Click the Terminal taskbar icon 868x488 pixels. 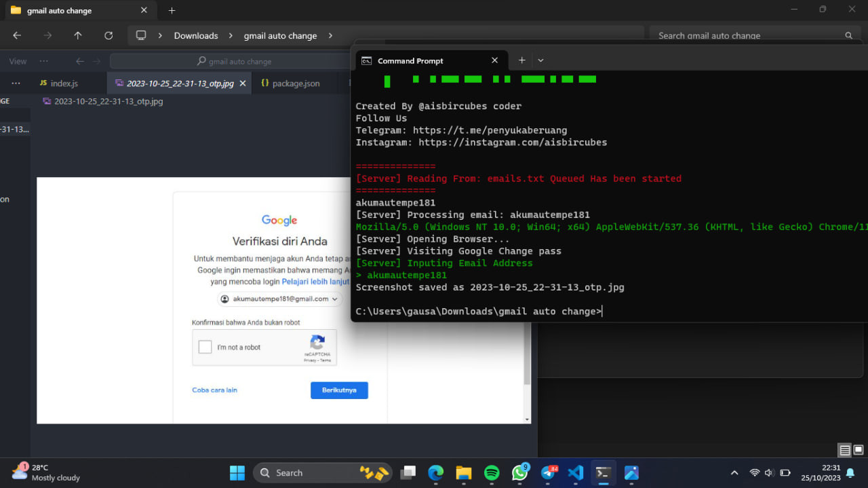603,472
